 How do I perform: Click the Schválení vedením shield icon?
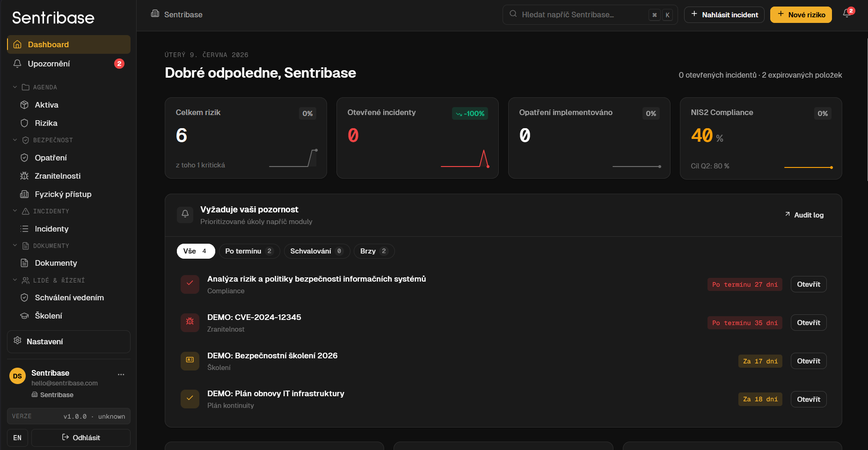coord(24,298)
